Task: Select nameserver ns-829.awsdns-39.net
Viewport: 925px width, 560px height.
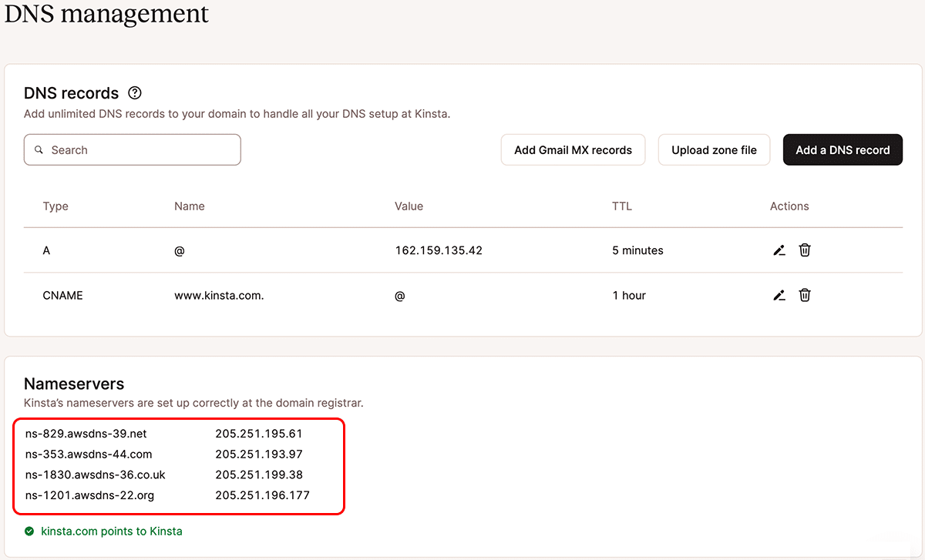Action: pos(86,434)
